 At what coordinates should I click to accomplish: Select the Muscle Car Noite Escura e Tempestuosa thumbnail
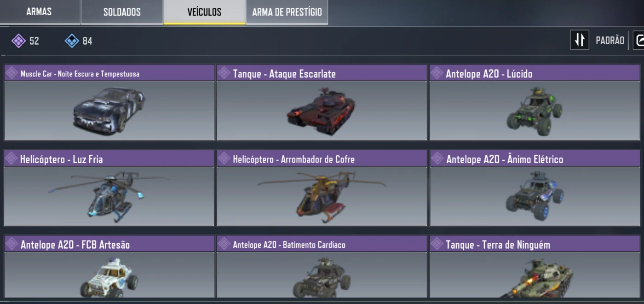pyautogui.click(x=109, y=110)
